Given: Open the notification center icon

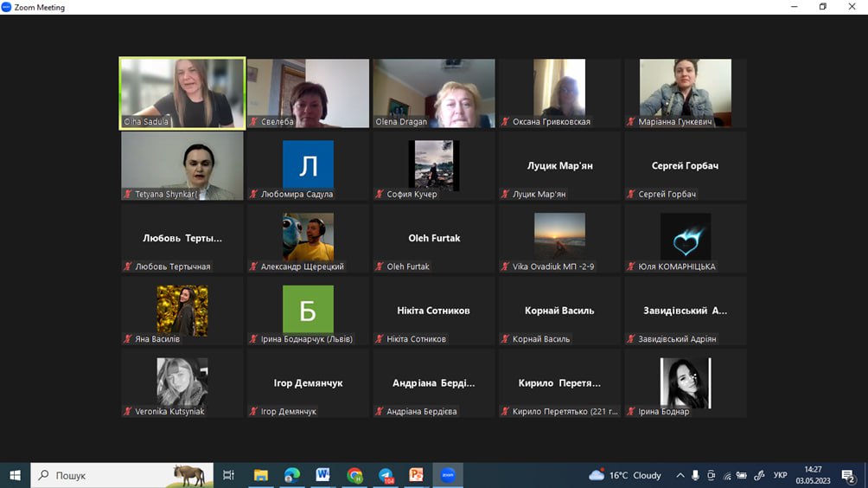Looking at the screenshot, I should pos(848,475).
